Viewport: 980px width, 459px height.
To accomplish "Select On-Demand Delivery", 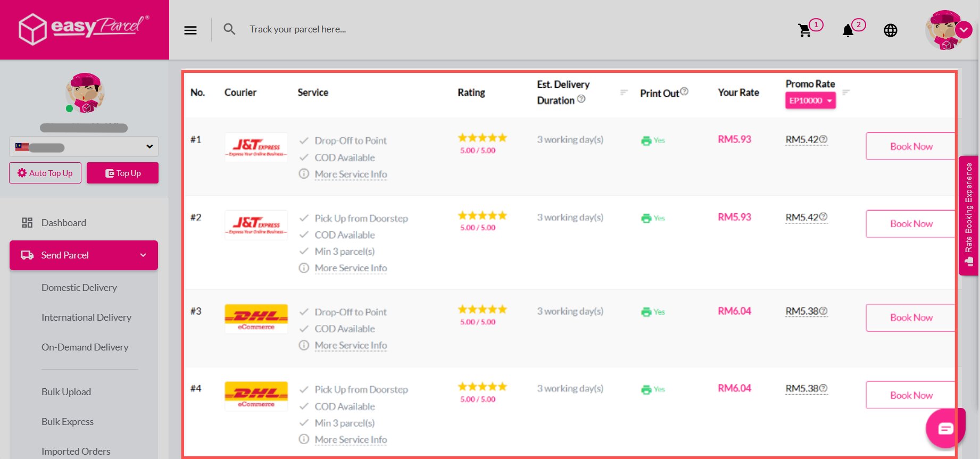I will tap(85, 347).
